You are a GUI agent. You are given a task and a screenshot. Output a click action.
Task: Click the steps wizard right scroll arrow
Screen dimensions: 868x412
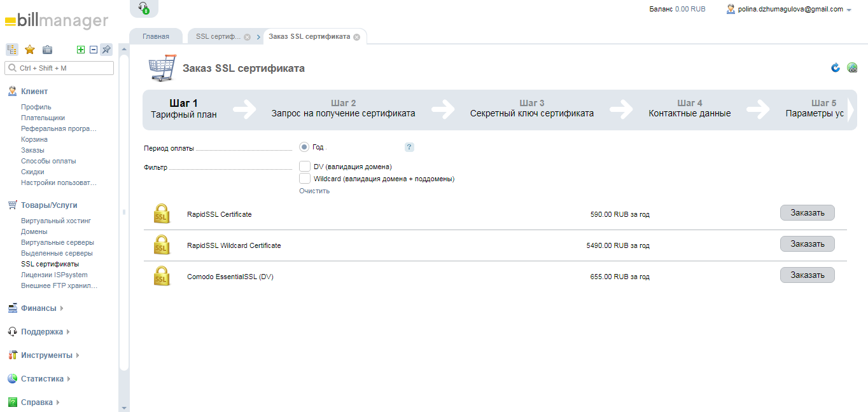coord(851,110)
